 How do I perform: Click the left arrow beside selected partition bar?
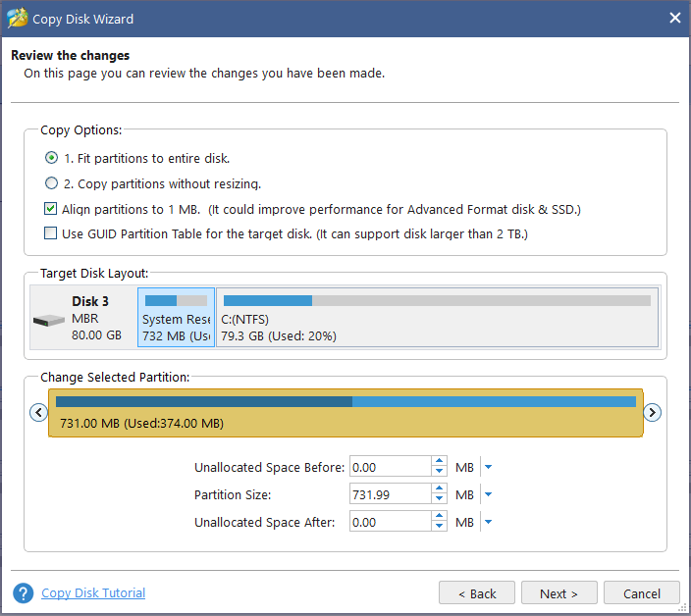pyautogui.click(x=39, y=413)
